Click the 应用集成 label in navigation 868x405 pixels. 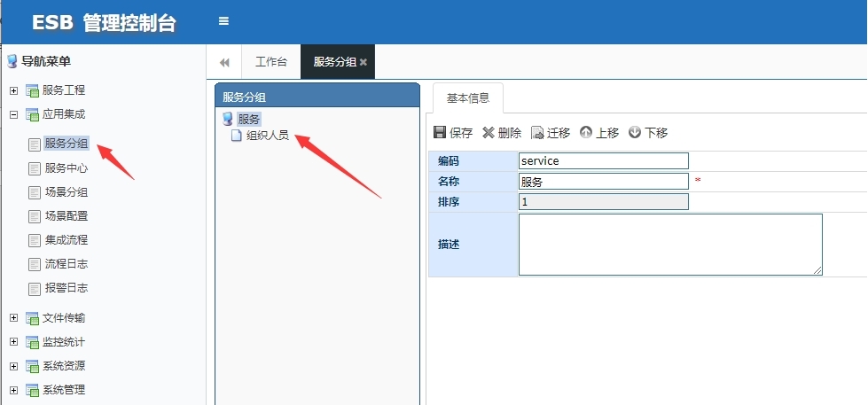(64, 115)
